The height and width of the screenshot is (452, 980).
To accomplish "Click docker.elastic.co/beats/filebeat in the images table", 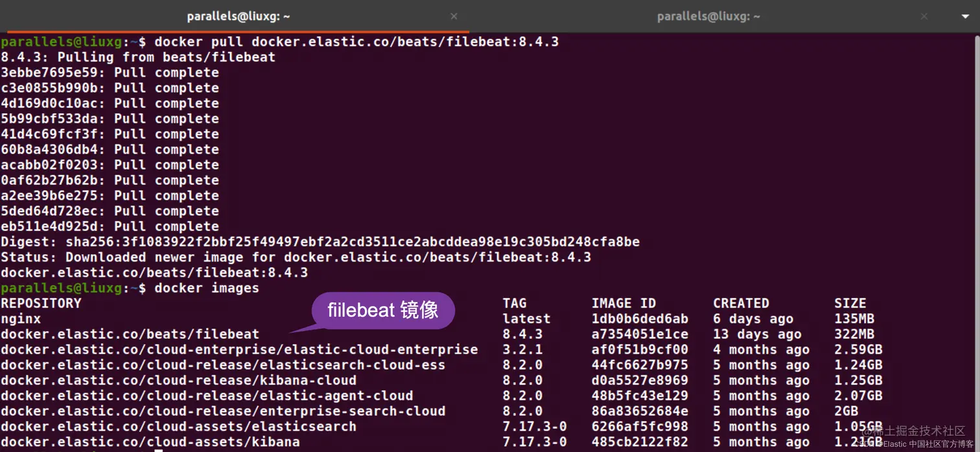I will tap(130, 335).
